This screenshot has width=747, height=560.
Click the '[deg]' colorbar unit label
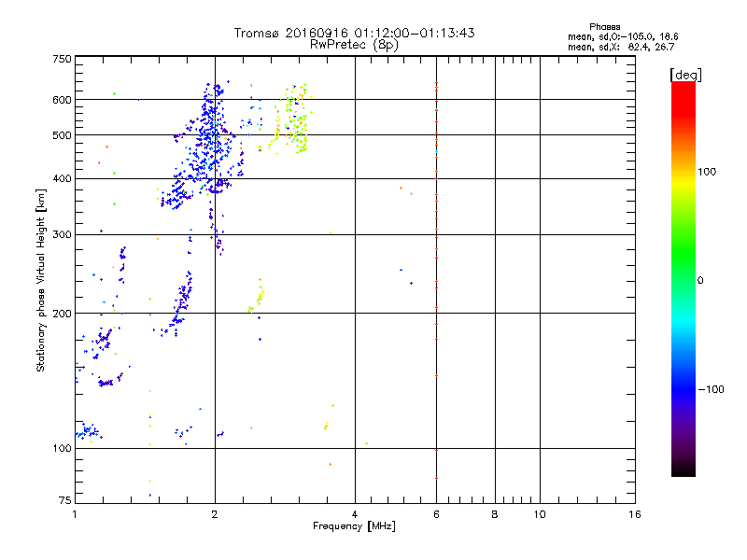pos(685,75)
